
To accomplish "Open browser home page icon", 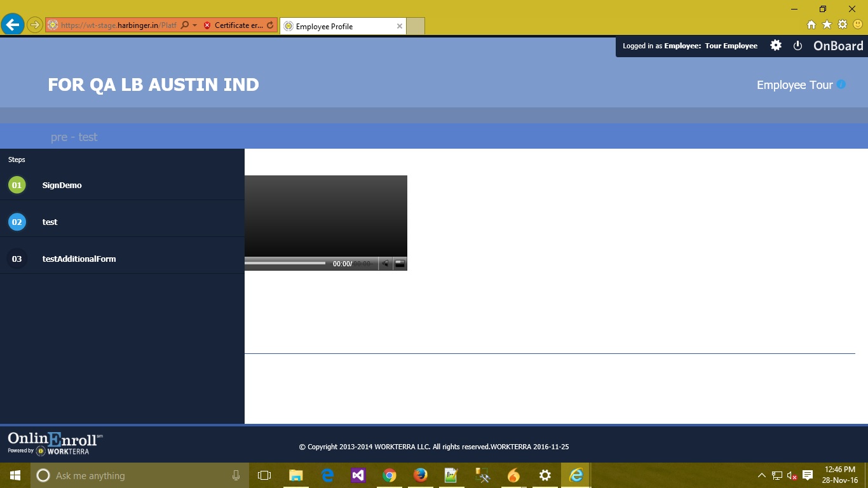I will (811, 25).
